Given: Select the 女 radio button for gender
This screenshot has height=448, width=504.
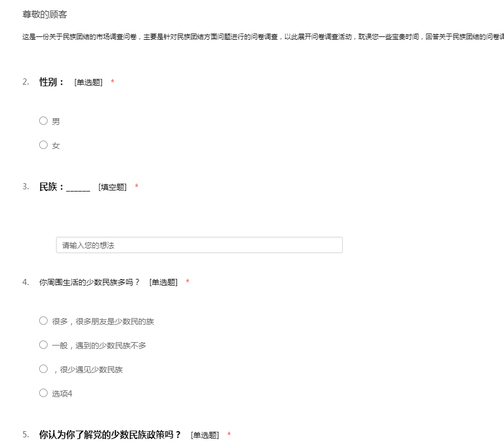Looking at the screenshot, I should point(43,144).
